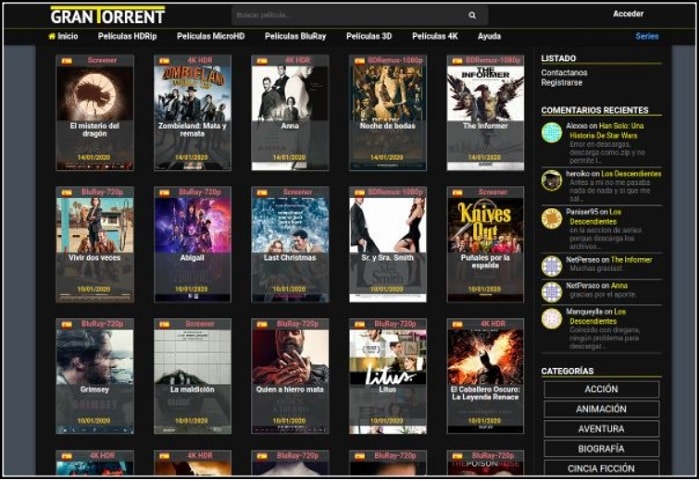Click the GranTorrent logo
Screen dimensions: 700x481
[108, 15]
